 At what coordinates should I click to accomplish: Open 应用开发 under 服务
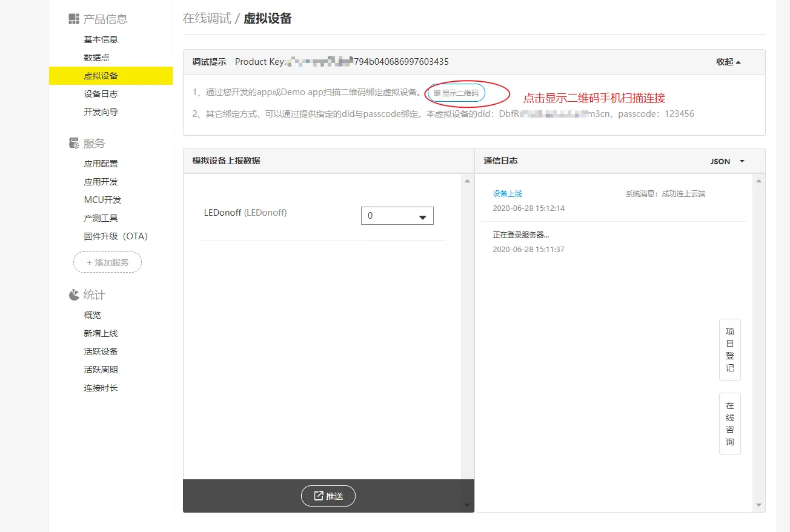click(x=101, y=182)
